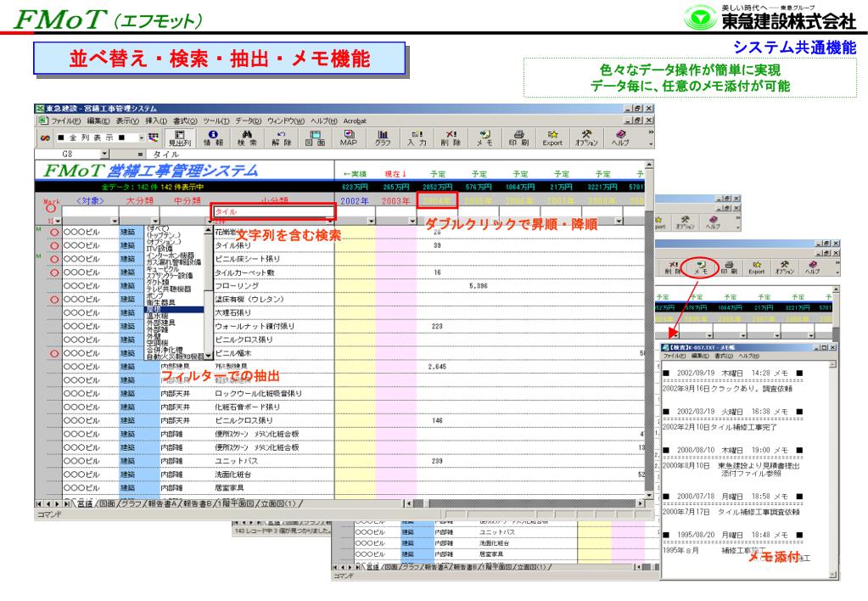Image resolution: width=868 pixels, height=601 pixels.
Task: Switch to 立面図(1) tab in bottom background window
Action: (x=531, y=567)
